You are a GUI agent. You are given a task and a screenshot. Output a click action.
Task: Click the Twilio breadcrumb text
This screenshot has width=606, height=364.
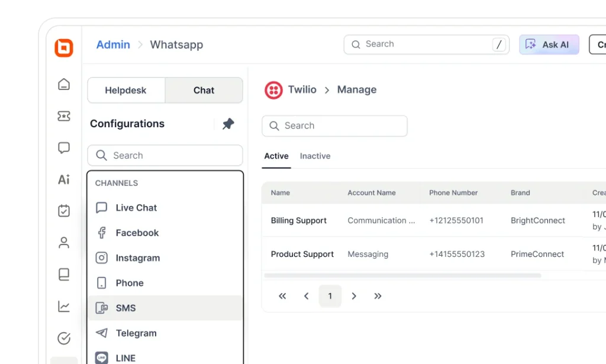[x=302, y=89]
